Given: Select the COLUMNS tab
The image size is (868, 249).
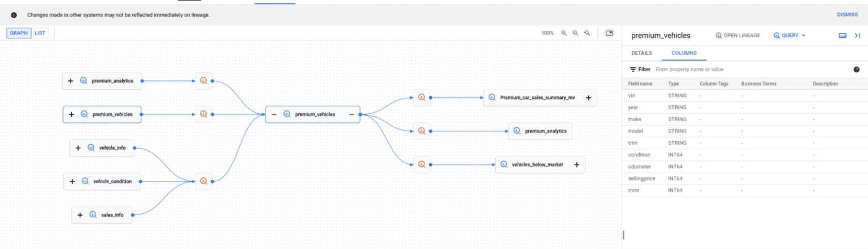Looking at the screenshot, I should 684,53.
